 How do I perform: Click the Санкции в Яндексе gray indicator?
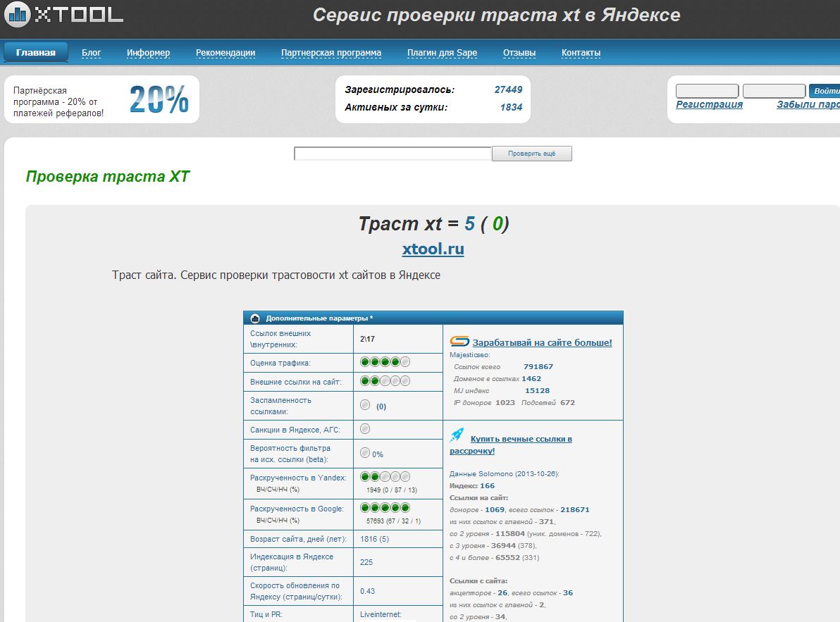(365, 428)
